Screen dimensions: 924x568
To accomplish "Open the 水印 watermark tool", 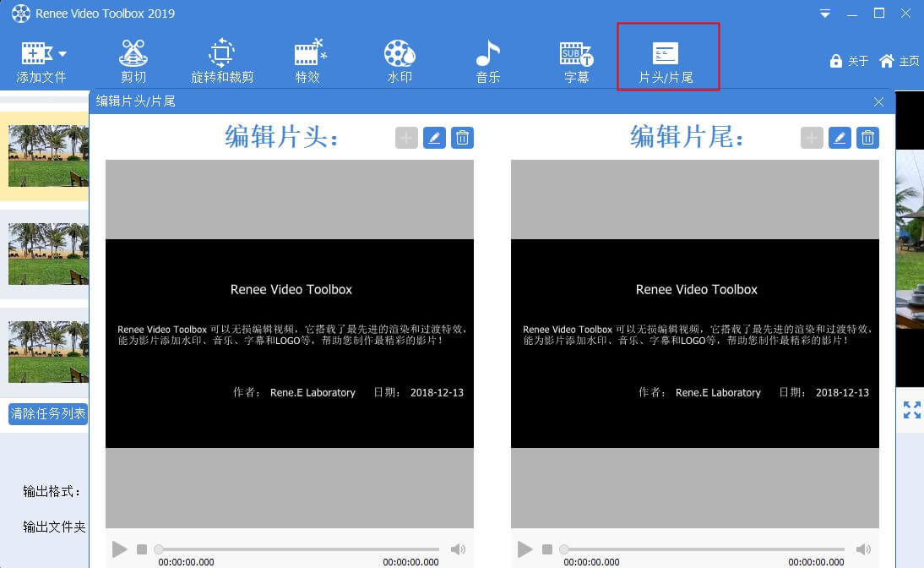I will point(399,62).
